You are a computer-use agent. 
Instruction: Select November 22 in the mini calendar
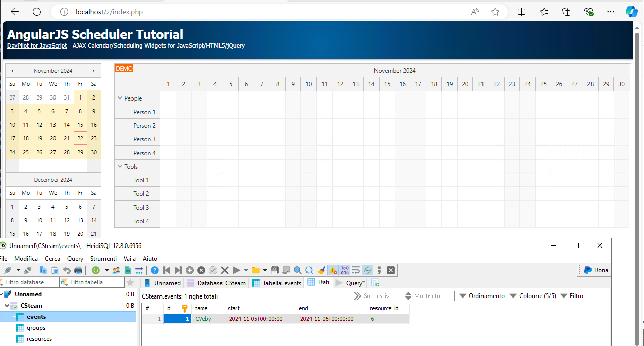click(x=80, y=138)
